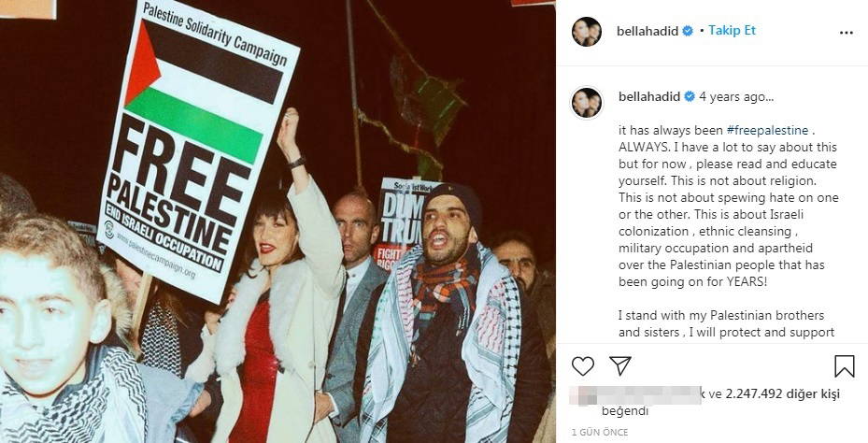
Task: Click the caption text paragraph
Action: pos(729,206)
